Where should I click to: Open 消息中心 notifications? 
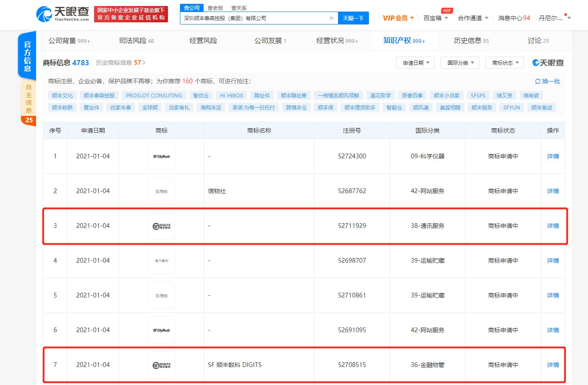point(514,18)
